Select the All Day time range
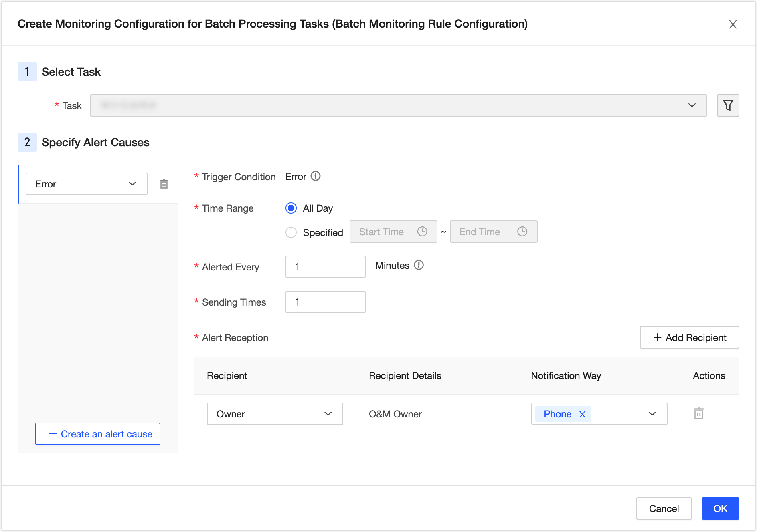 291,208
